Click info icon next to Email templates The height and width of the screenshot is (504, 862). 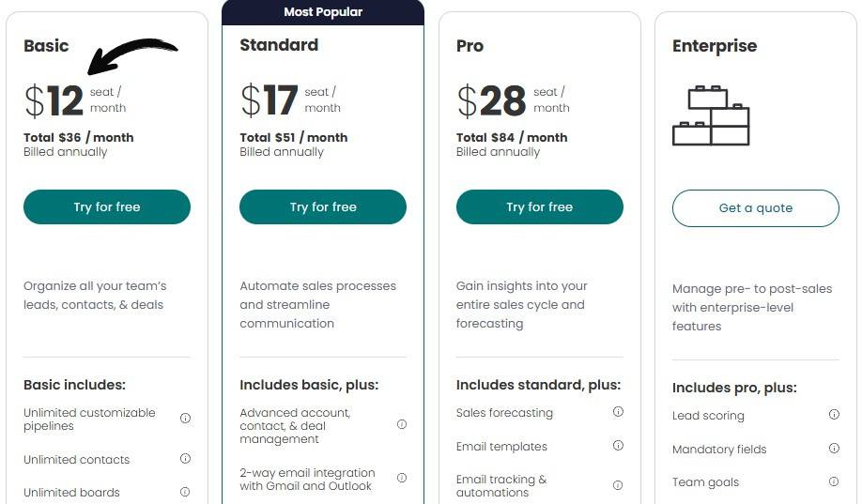[618, 446]
